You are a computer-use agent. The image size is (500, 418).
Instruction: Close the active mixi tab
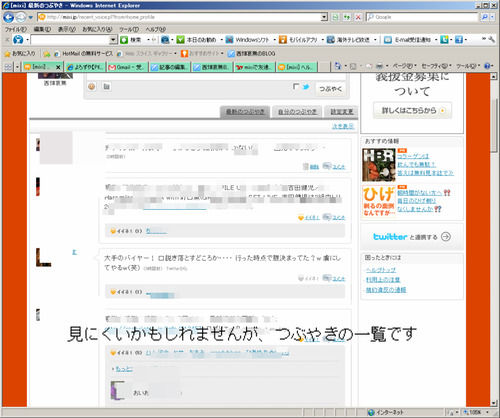pos(58,67)
